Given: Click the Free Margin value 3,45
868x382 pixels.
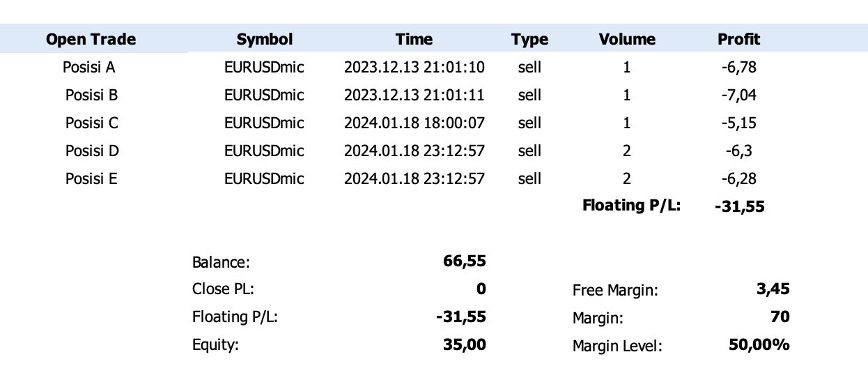Looking at the screenshot, I should (x=773, y=289).
